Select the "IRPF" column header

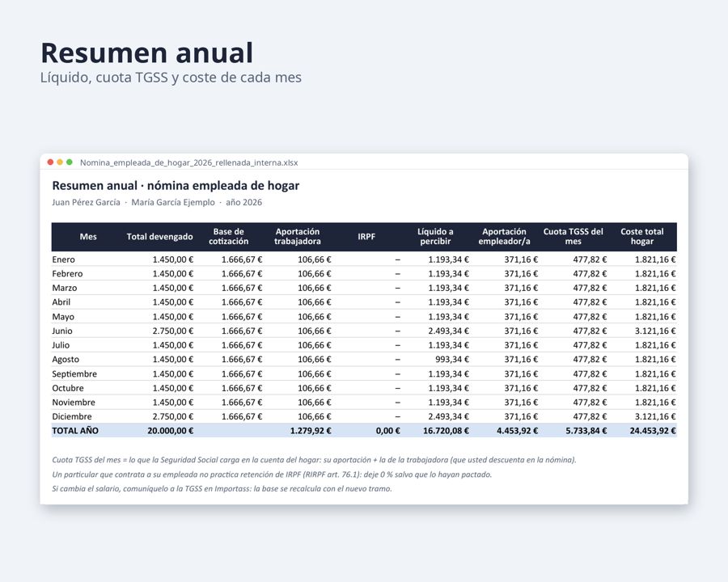tap(366, 237)
